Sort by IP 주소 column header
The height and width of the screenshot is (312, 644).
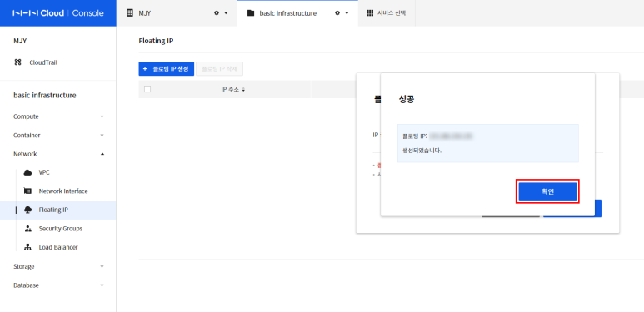click(233, 89)
